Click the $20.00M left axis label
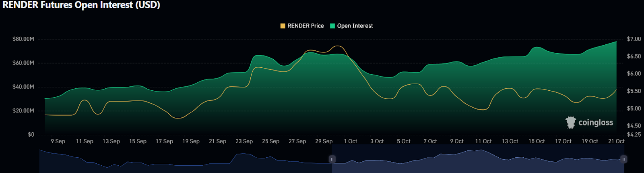Viewport: 644px width, 173px height. click(23, 110)
